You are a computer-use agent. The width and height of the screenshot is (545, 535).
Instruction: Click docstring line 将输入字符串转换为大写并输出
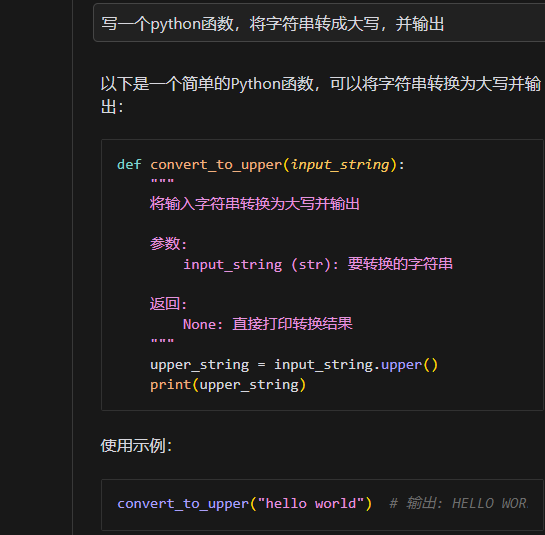pos(255,204)
